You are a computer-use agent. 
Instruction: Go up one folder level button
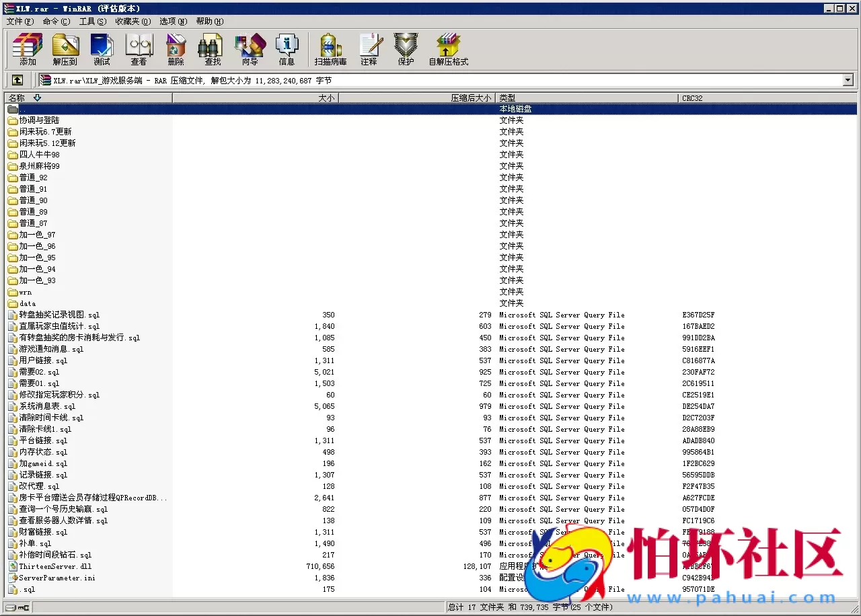[17, 80]
